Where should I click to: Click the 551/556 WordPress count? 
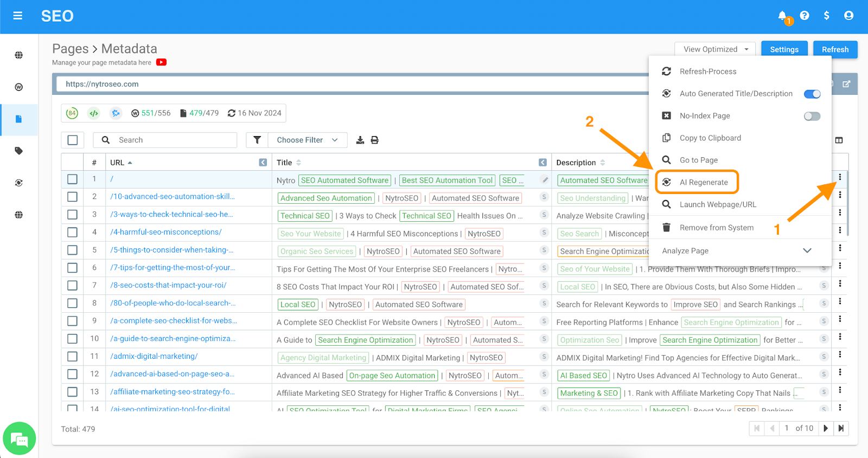(x=151, y=113)
